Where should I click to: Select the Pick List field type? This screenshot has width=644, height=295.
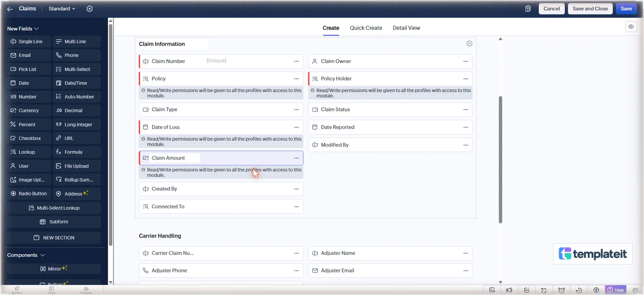pos(29,70)
